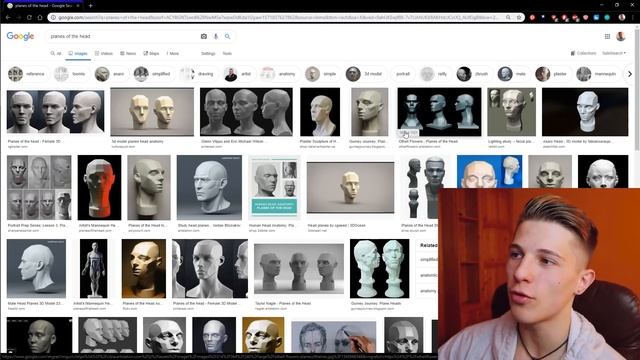Go back using the browser back arrow

(8, 18)
